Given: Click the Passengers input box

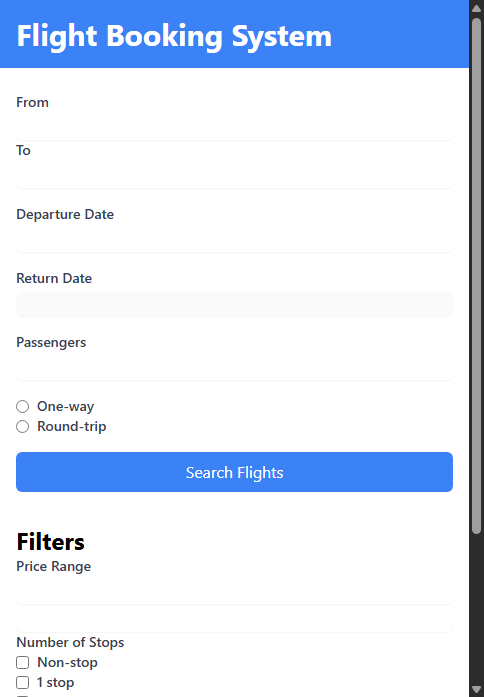Looking at the screenshot, I should [234, 369].
